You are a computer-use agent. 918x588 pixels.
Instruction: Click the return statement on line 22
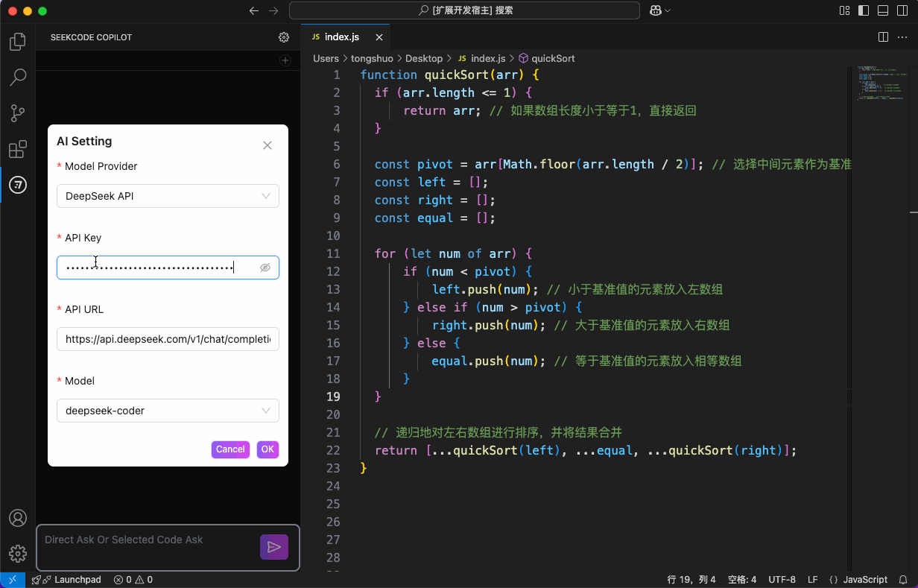click(x=586, y=450)
